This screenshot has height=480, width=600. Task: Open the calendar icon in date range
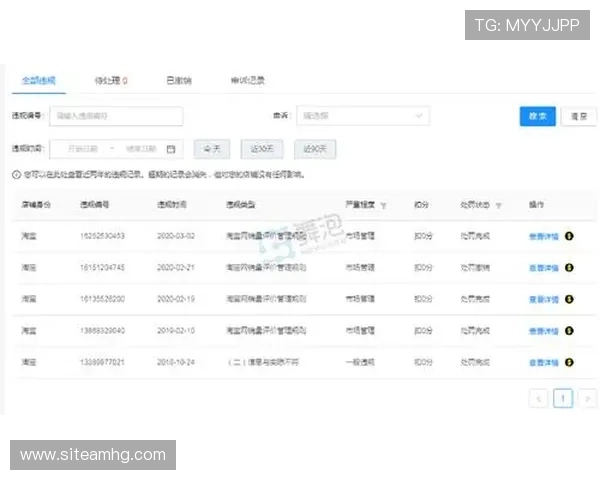point(171,149)
